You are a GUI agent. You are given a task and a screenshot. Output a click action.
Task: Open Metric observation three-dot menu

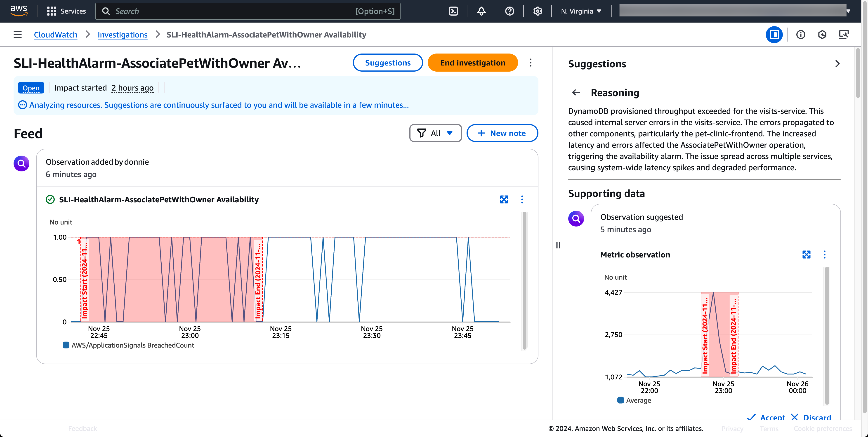[x=825, y=255]
